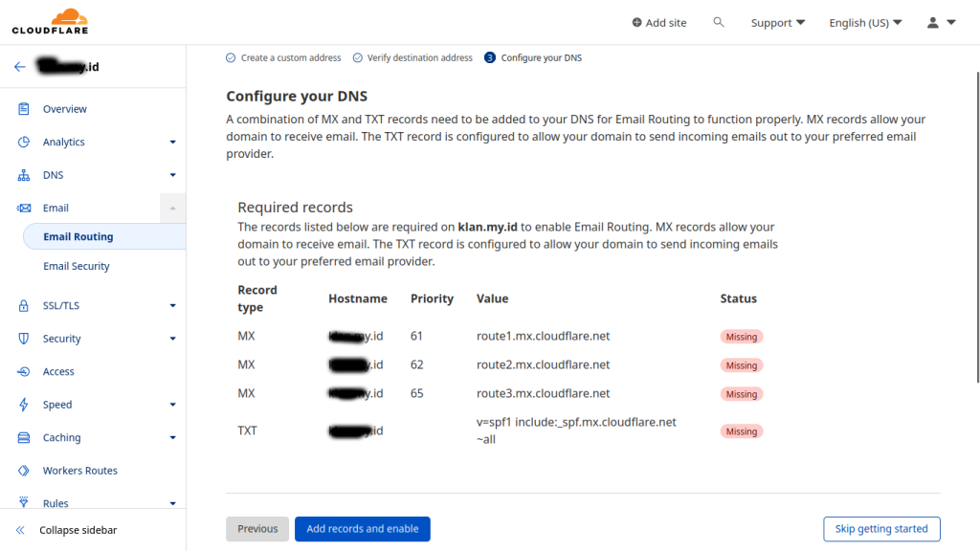Click the Configure your DNS step label
Image resolution: width=980 pixels, height=551 pixels.
(x=542, y=57)
